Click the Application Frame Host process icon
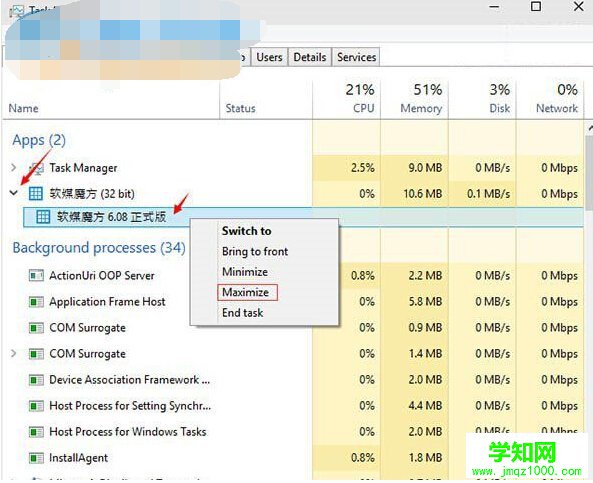Image resolution: width=593 pixels, height=483 pixels. point(36,301)
